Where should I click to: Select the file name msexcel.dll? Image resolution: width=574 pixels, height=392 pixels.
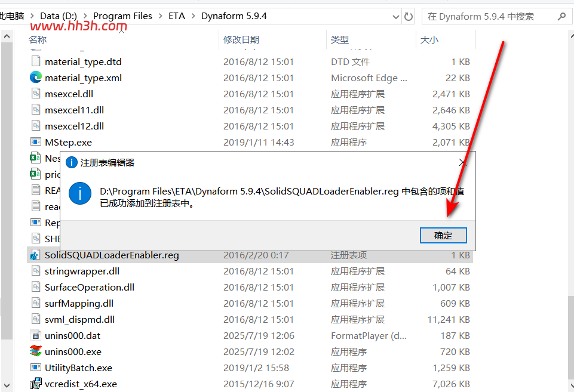pos(69,94)
